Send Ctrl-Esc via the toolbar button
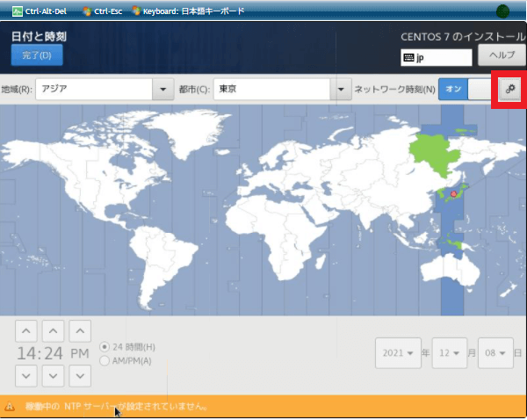Image resolution: width=527 pixels, height=420 pixels. coord(103,11)
